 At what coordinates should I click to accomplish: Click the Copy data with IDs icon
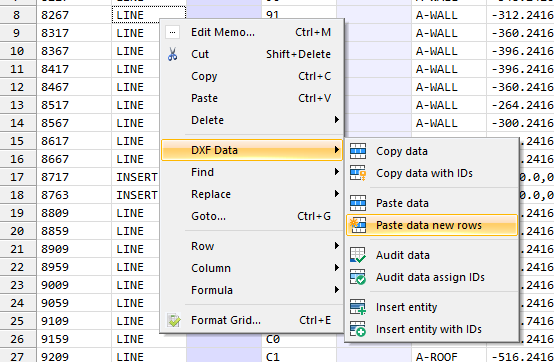point(358,173)
